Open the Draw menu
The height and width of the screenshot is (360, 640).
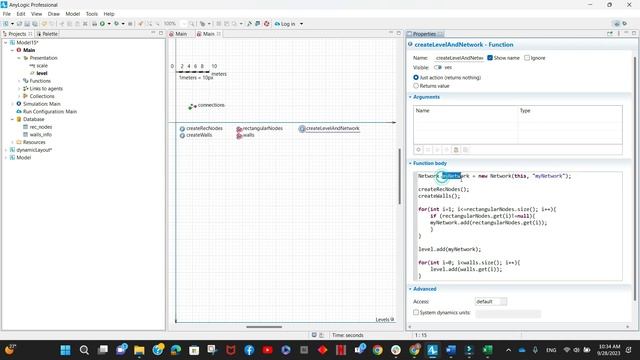53,14
